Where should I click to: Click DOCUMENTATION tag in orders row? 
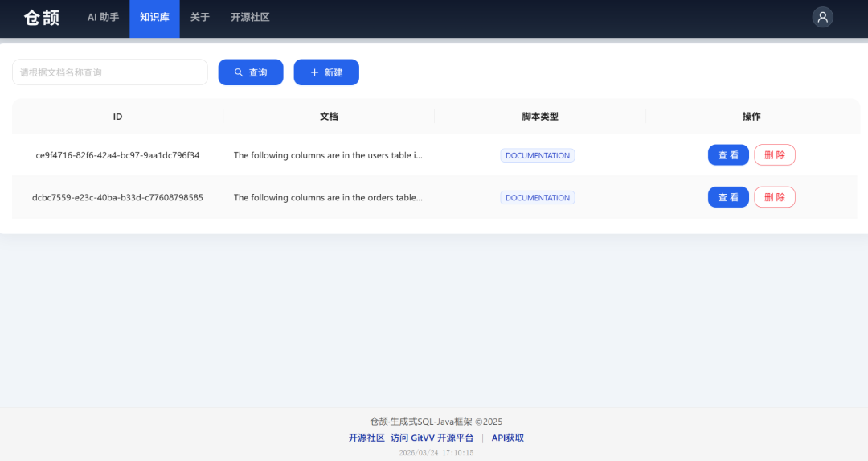(538, 198)
